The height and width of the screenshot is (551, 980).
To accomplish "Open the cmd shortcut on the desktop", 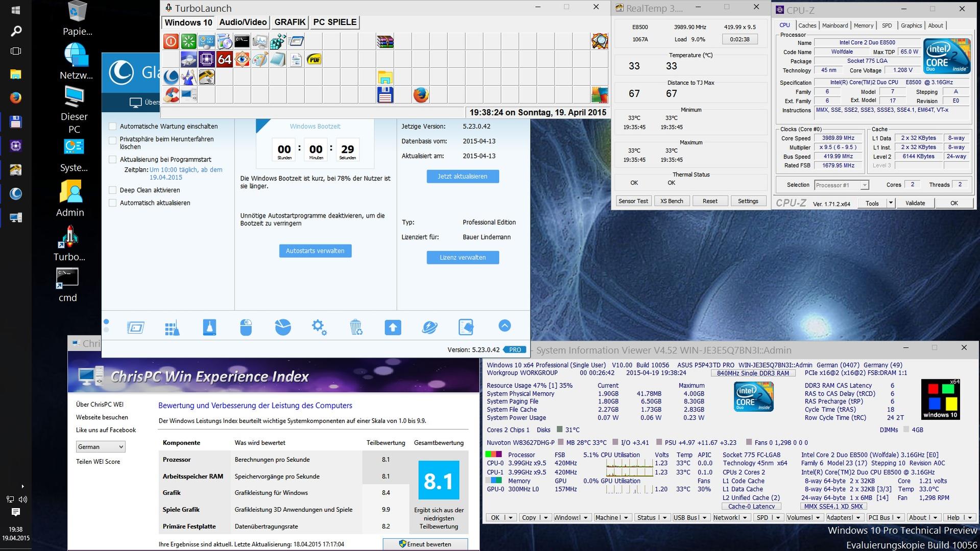I will pyautogui.click(x=67, y=285).
